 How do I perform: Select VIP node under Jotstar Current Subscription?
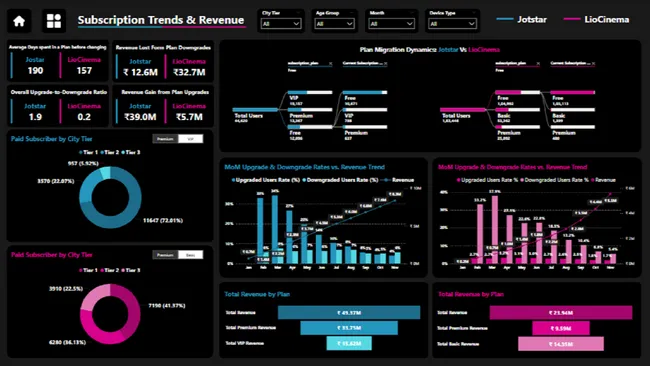(x=365, y=110)
